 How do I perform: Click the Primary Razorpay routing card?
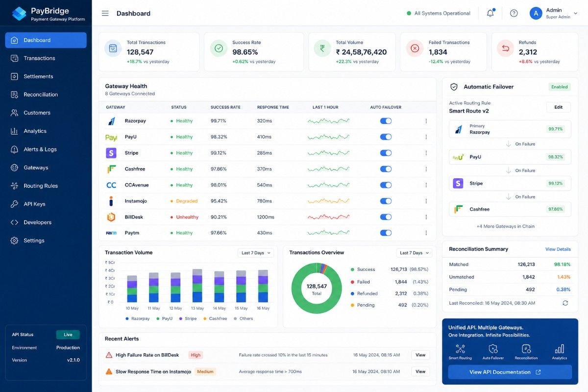[x=510, y=129]
